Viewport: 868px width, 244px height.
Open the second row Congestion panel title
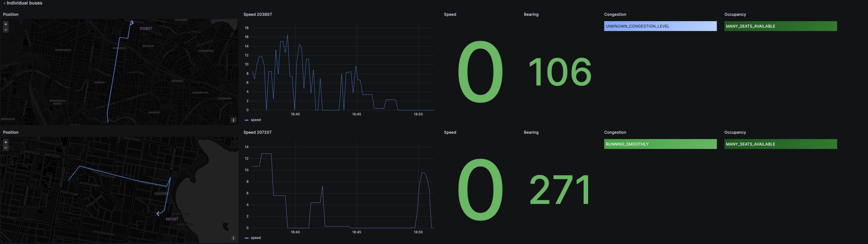pyautogui.click(x=615, y=132)
